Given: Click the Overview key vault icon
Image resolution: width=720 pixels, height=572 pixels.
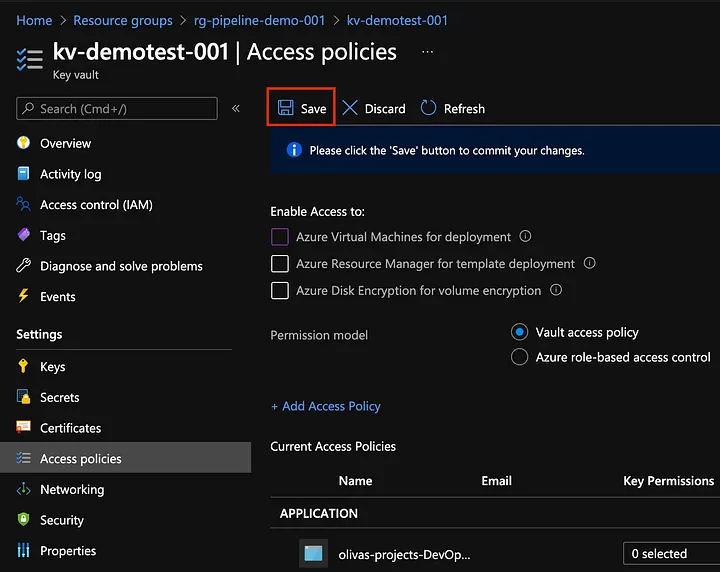Looking at the screenshot, I should point(23,143).
